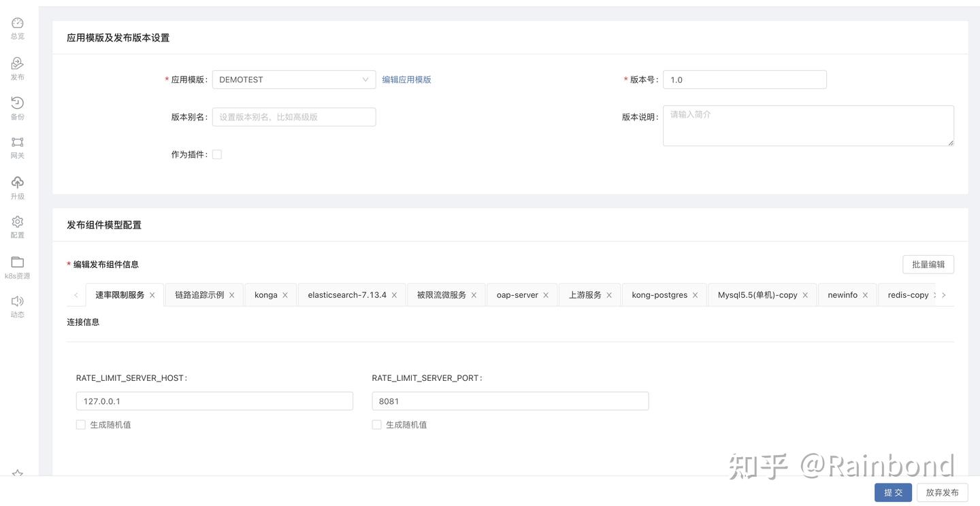
Task: Tick 生成随机值 under RATE_LIMIT_SERVER_PORT
Action: tap(376, 424)
